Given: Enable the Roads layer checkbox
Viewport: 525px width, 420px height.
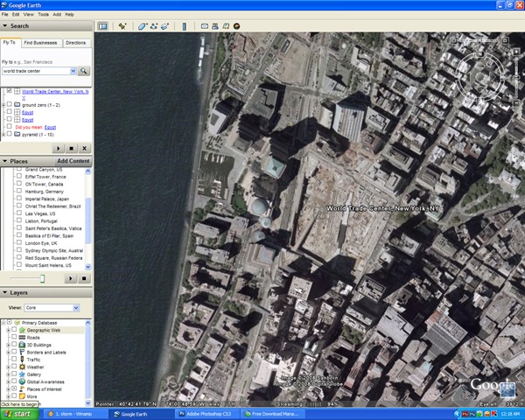Looking at the screenshot, I should point(14,337).
